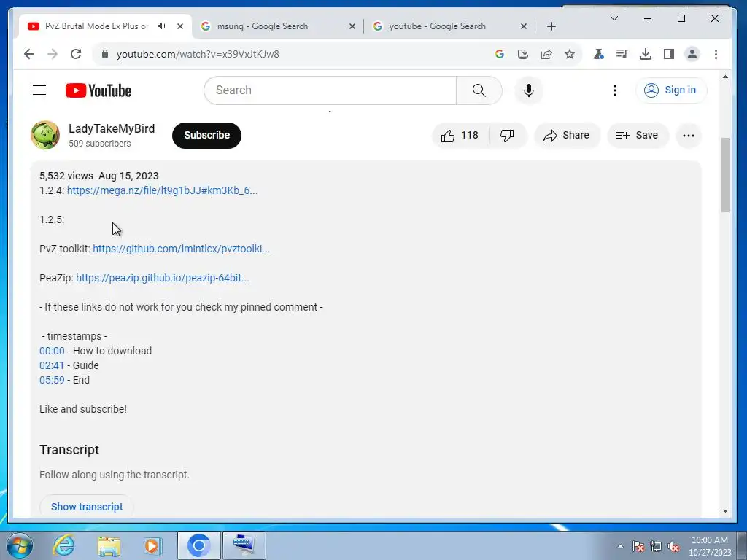The height and width of the screenshot is (560, 747).
Task: Click the Sign in button
Action: point(671,90)
